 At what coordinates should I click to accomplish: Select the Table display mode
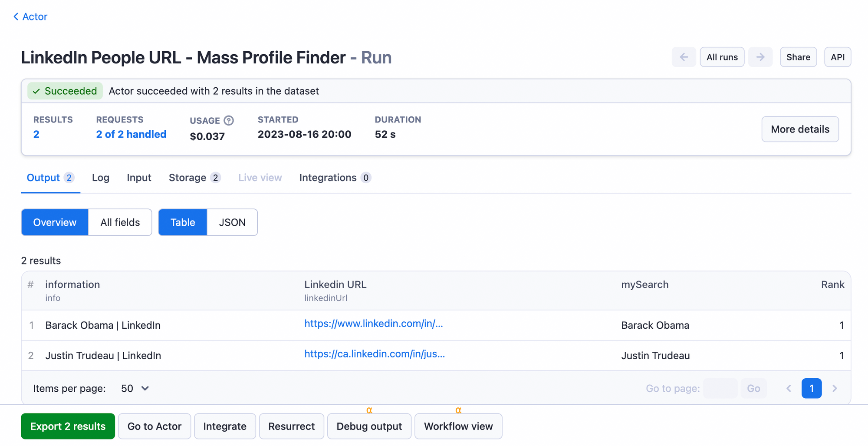182,222
